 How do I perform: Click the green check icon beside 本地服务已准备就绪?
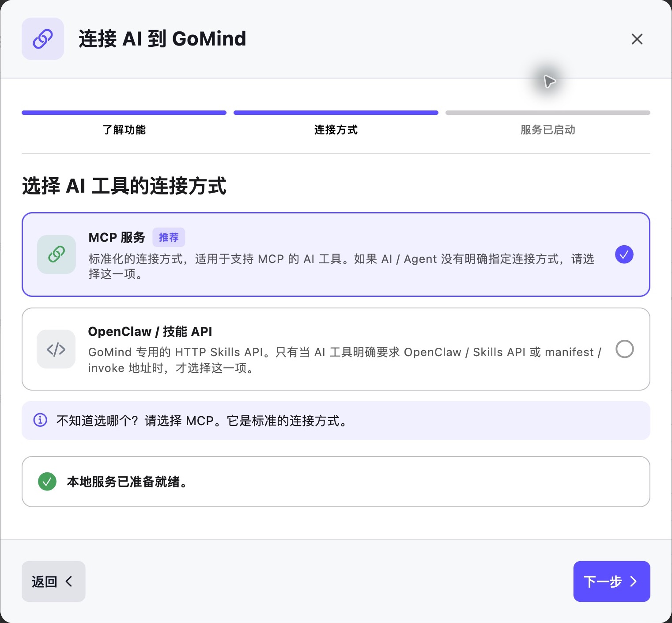47,482
